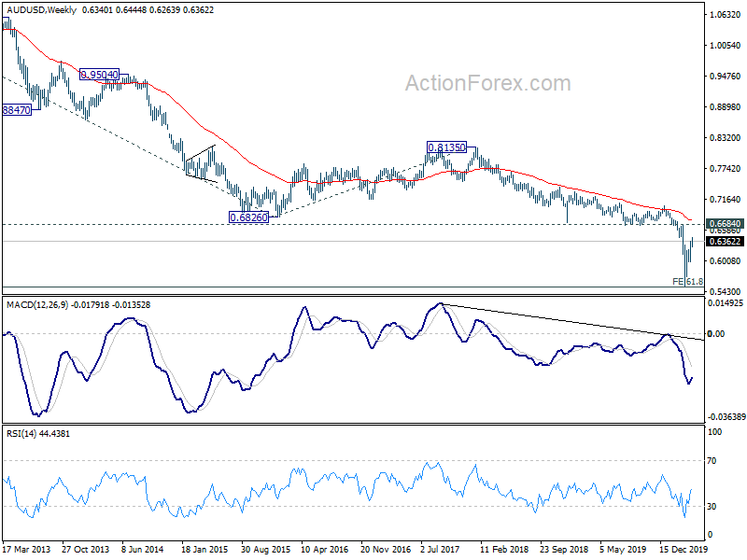Click the RSI 70 axis level

(x=712, y=461)
